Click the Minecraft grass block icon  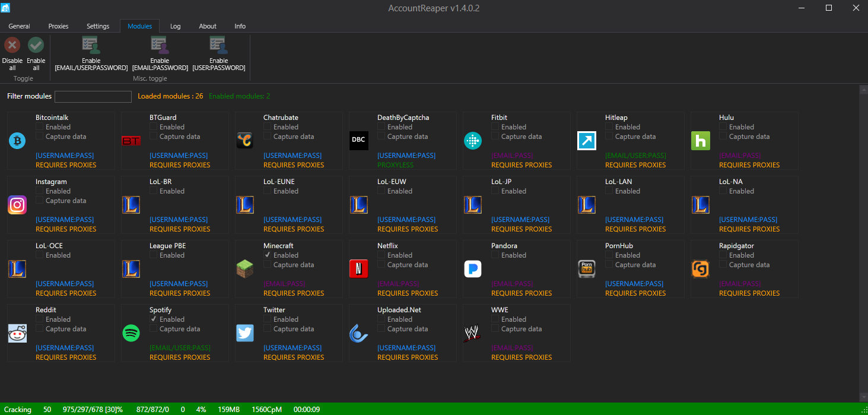coord(245,269)
